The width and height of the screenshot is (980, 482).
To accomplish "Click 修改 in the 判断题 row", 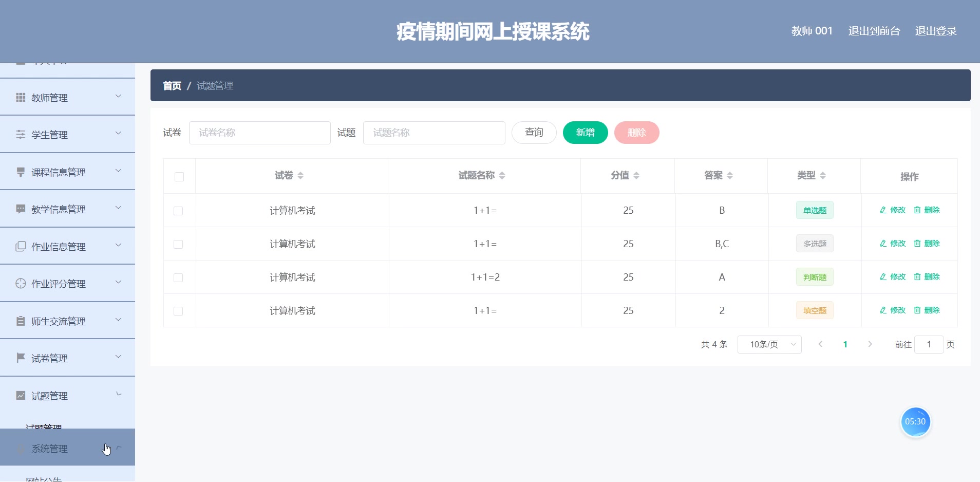I will click(x=893, y=276).
